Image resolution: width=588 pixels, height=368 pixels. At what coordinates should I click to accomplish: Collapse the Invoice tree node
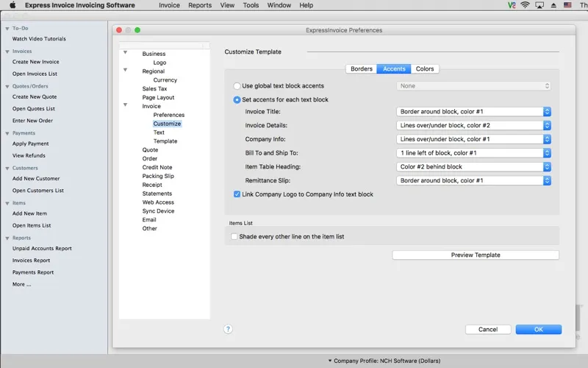click(126, 106)
